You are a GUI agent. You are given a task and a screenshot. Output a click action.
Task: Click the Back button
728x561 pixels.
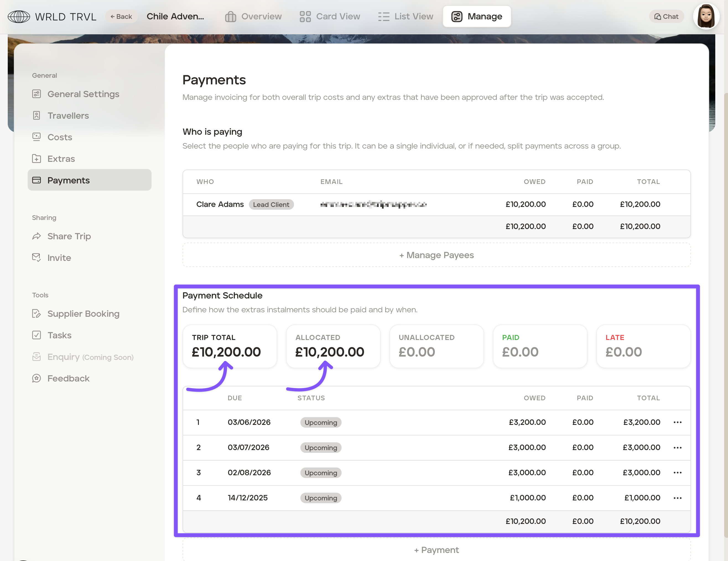click(121, 16)
